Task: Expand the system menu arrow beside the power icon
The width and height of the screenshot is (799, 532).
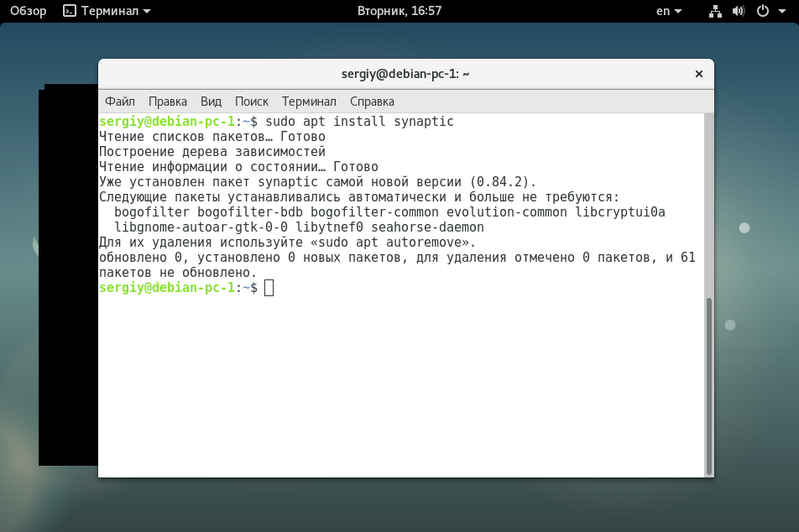Action: pyautogui.click(x=782, y=11)
